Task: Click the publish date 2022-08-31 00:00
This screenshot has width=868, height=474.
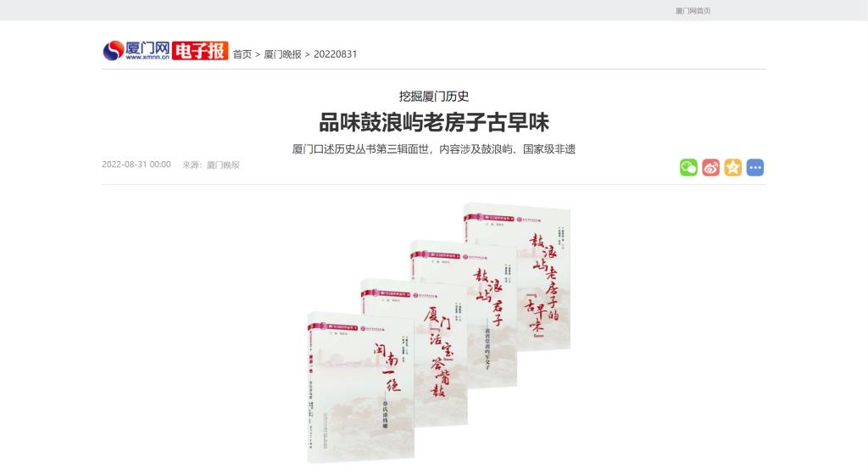Action: (x=136, y=165)
